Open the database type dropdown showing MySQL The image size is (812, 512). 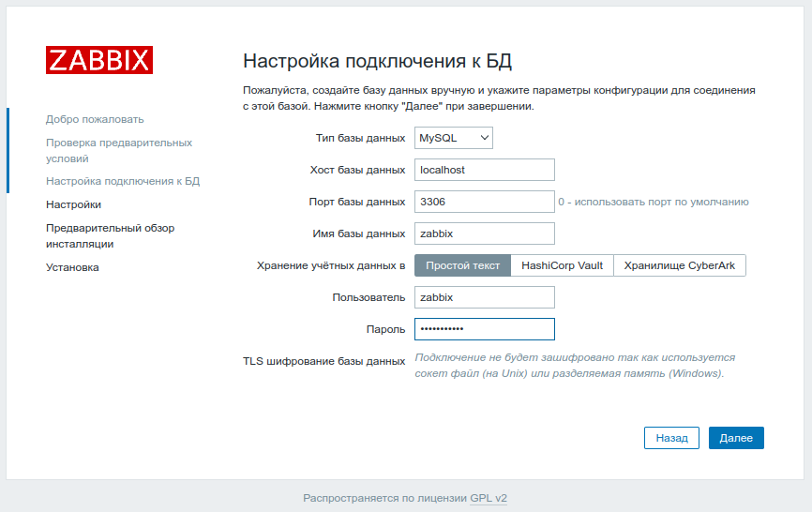pos(454,138)
